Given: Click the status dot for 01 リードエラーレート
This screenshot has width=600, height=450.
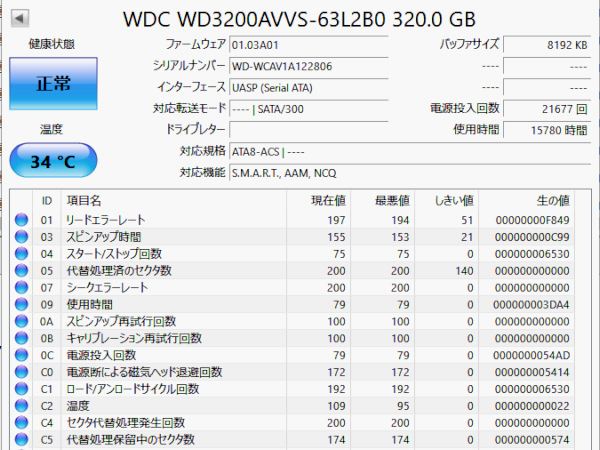Looking at the screenshot, I should [21, 220].
